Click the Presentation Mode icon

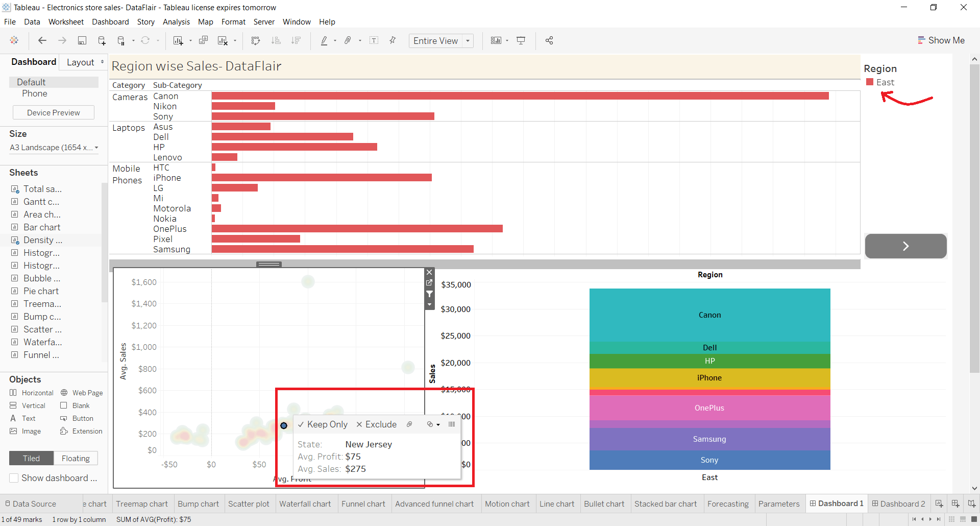[521, 40]
